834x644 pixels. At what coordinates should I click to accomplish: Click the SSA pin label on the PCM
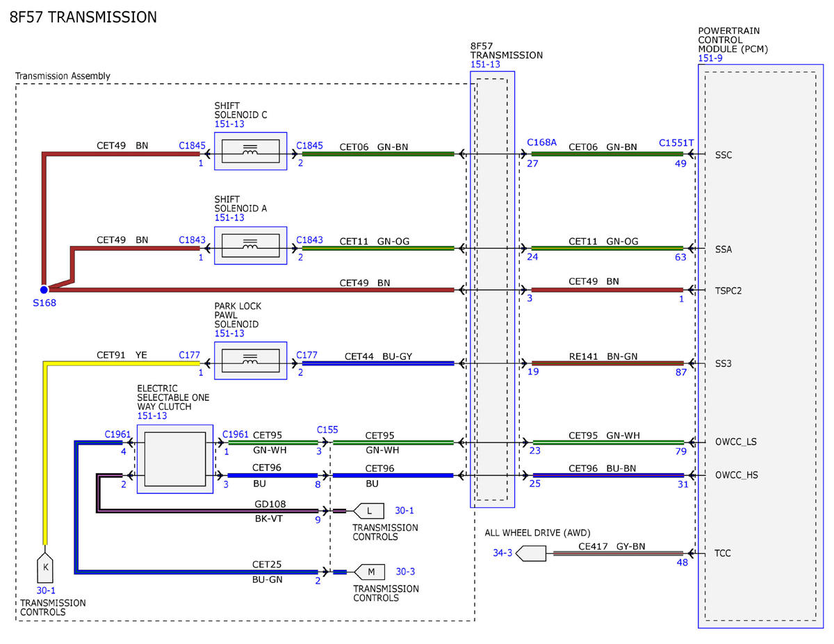point(723,249)
